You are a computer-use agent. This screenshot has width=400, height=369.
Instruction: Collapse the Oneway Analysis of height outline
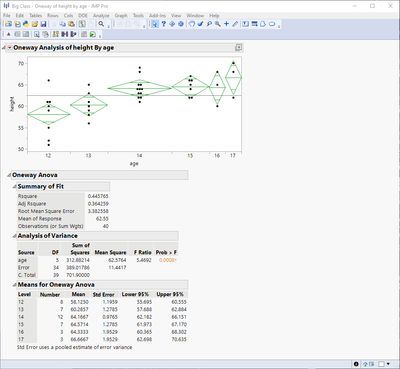pyautogui.click(x=4, y=48)
